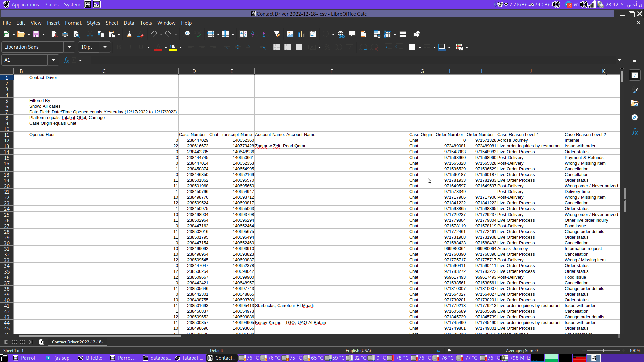Open the Borders dropdown arrow
Image resolution: width=644 pixels, height=362 pixels.
(x=420, y=47)
